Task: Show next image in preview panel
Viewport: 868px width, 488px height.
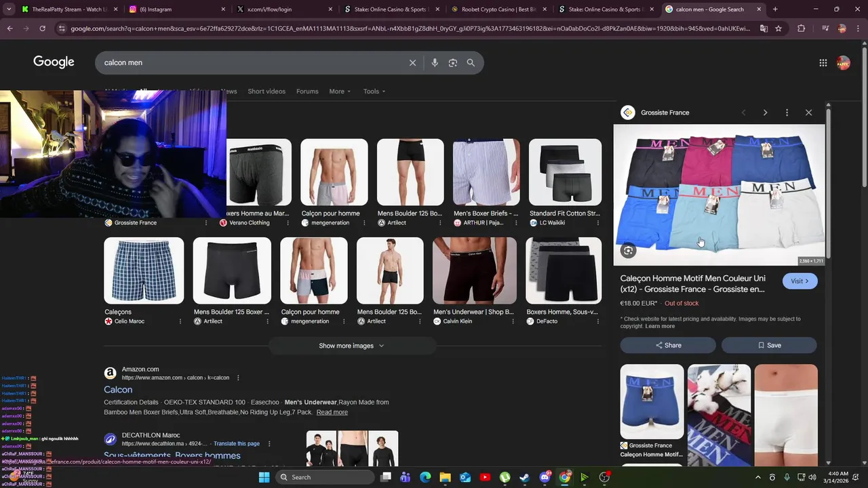Action: coord(765,113)
